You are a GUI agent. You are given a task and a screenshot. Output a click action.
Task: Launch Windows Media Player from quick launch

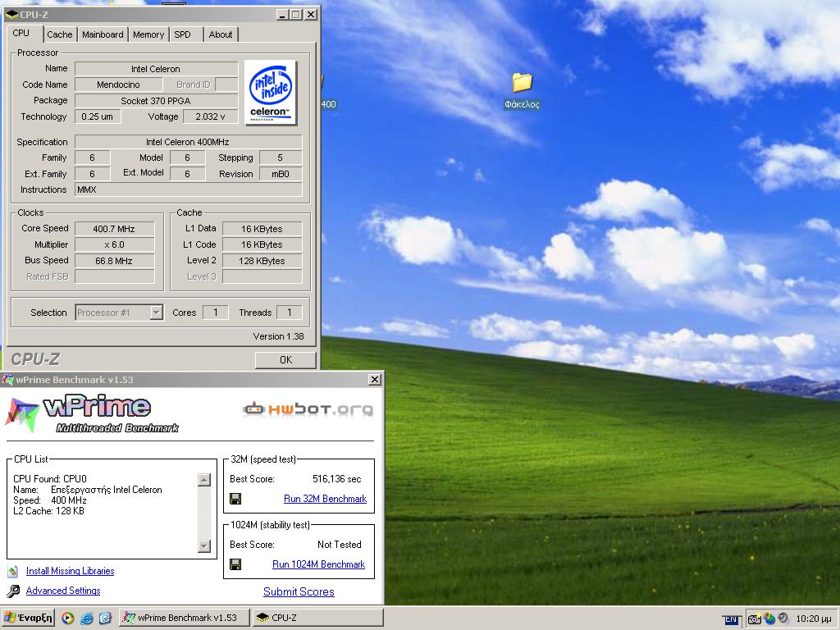click(x=67, y=619)
